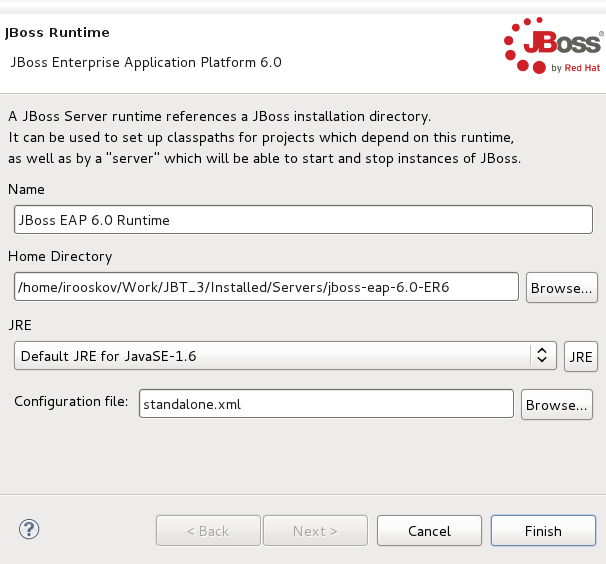Click the JRE field label
Screen dimensions: 606x564
click(20, 325)
